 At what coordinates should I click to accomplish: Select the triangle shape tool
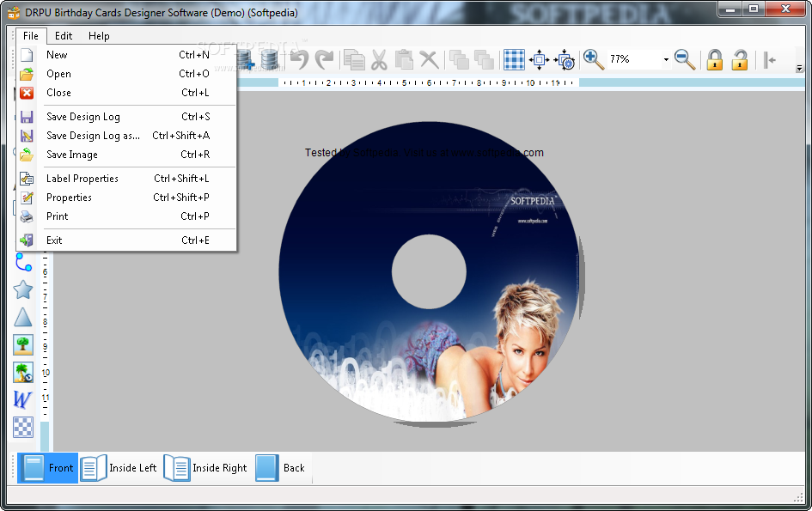[23, 317]
